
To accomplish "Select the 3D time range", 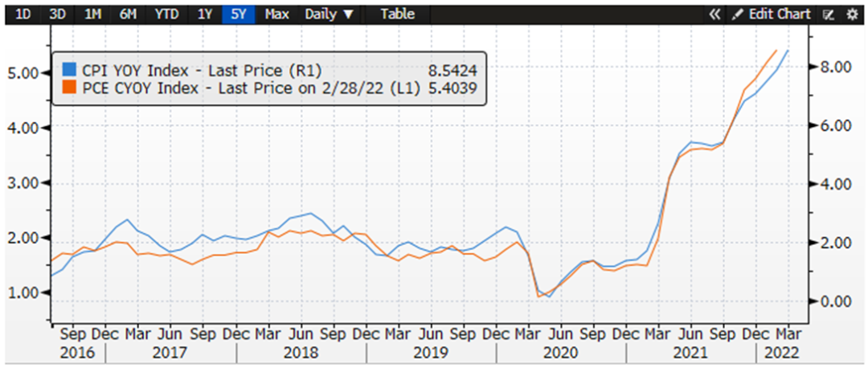I will point(57,14).
